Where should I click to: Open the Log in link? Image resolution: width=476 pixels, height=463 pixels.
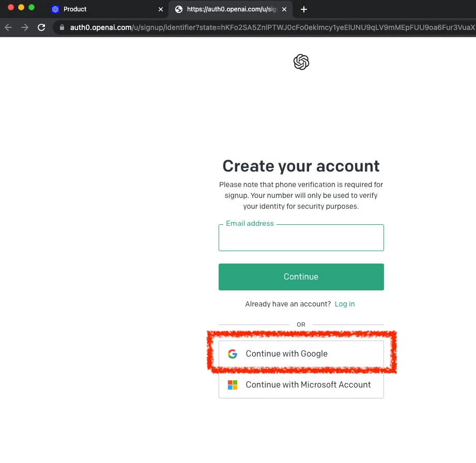coord(345,304)
